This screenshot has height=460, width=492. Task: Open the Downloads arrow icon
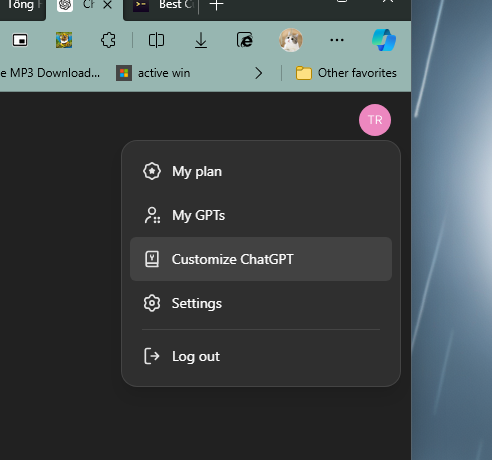pyautogui.click(x=201, y=41)
